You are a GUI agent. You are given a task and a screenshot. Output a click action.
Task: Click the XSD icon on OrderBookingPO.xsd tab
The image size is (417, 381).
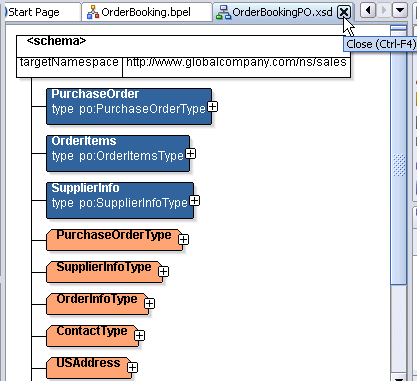(223, 12)
